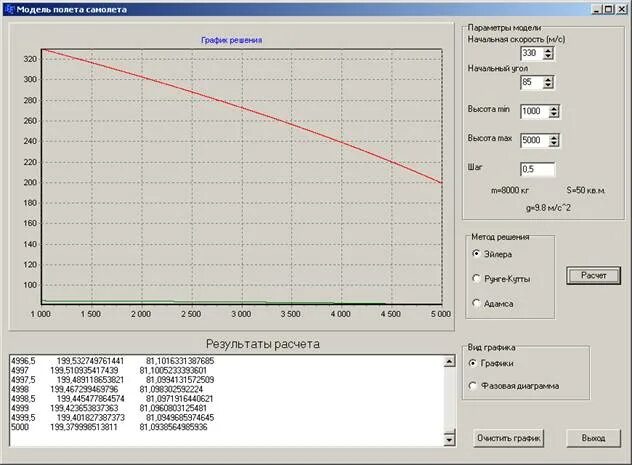Click the Результаты расчета heading

point(263,344)
